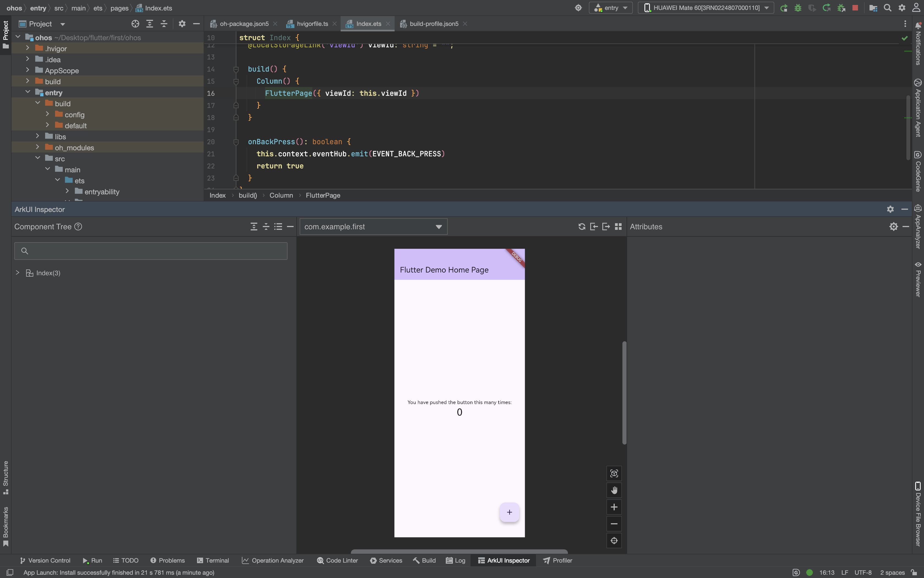Expand the Index(3) tree node
The width and height of the screenshot is (924, 578).
pos(18,272)
